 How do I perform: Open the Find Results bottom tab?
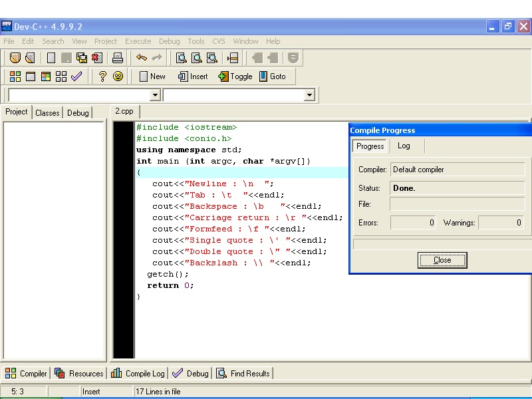pos(243,374)
